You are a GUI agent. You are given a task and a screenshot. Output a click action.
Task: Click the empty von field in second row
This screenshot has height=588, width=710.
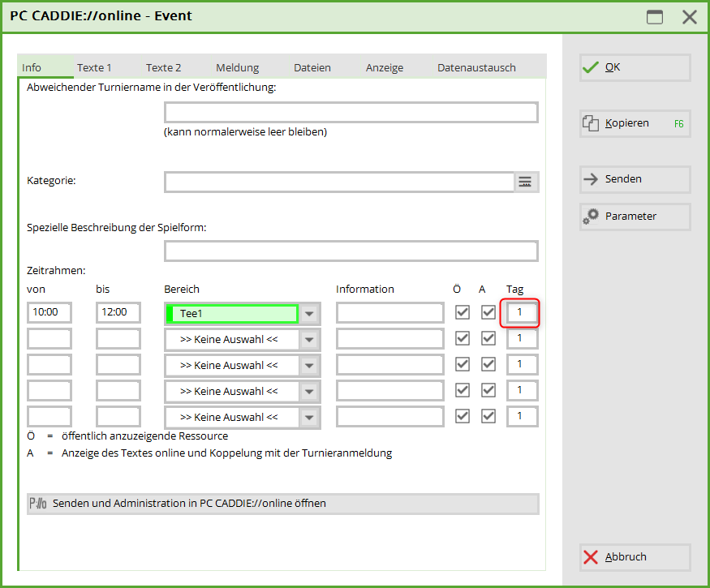point(49,339)
